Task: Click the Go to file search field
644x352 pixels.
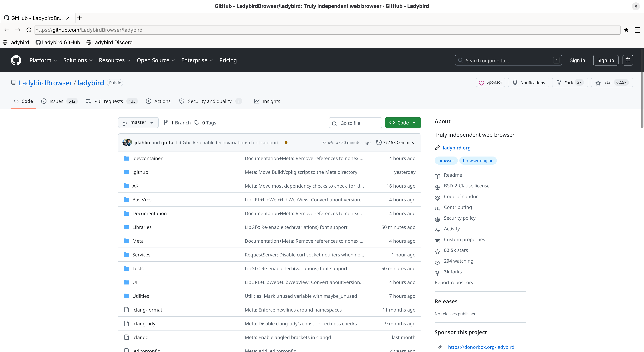Action: pos(356,123)
